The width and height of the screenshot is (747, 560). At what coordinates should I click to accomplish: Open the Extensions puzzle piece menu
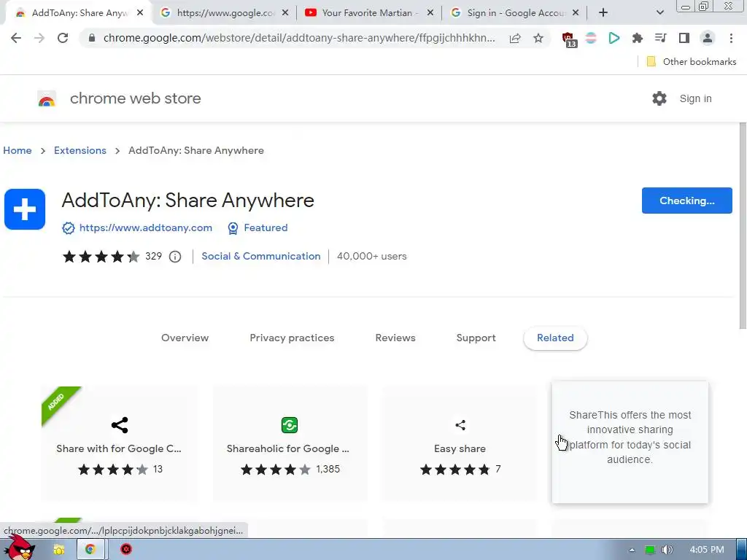click(x=638, y=38)
